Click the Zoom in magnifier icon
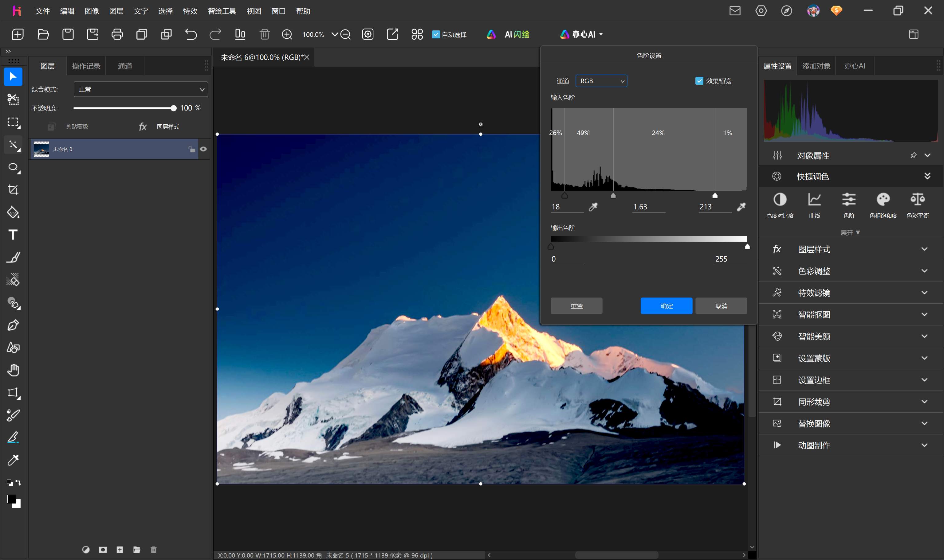This screenshot has height=560, width=944. 287,34
